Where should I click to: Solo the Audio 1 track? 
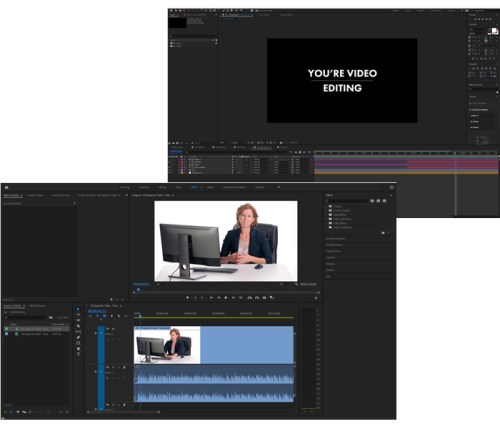119,367
